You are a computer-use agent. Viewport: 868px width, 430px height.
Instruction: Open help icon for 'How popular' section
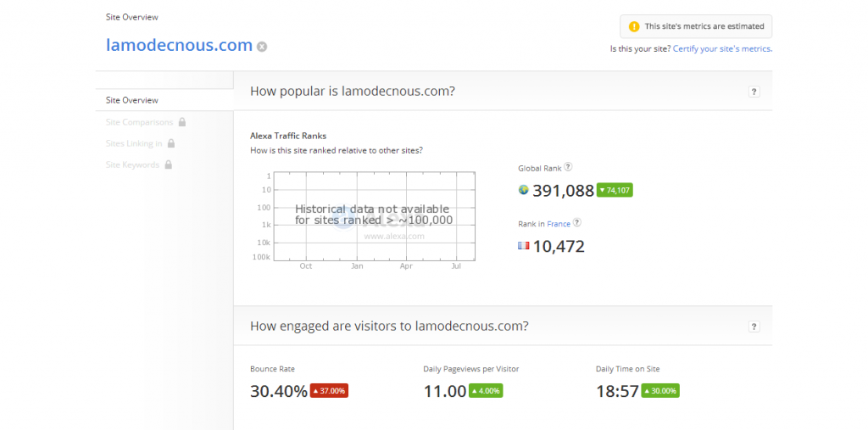pyautogui.click(x=754, y=92)
